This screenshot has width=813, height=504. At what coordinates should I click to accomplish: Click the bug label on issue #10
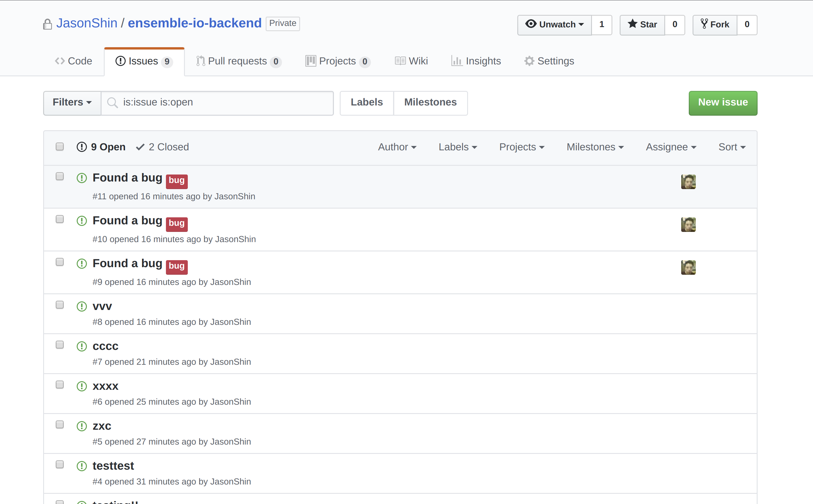click(177, 224)
